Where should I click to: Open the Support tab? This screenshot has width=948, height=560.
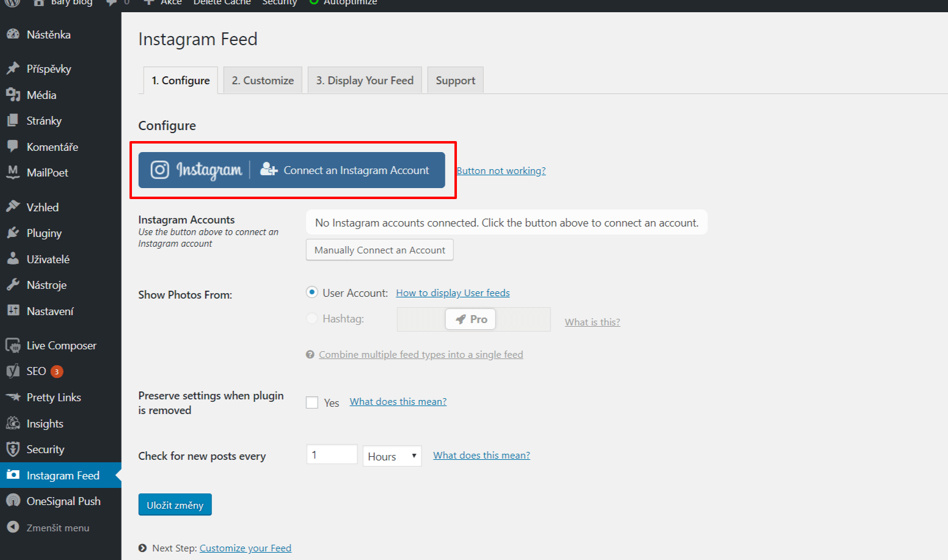pyautogui.click(x=456, y=80)
